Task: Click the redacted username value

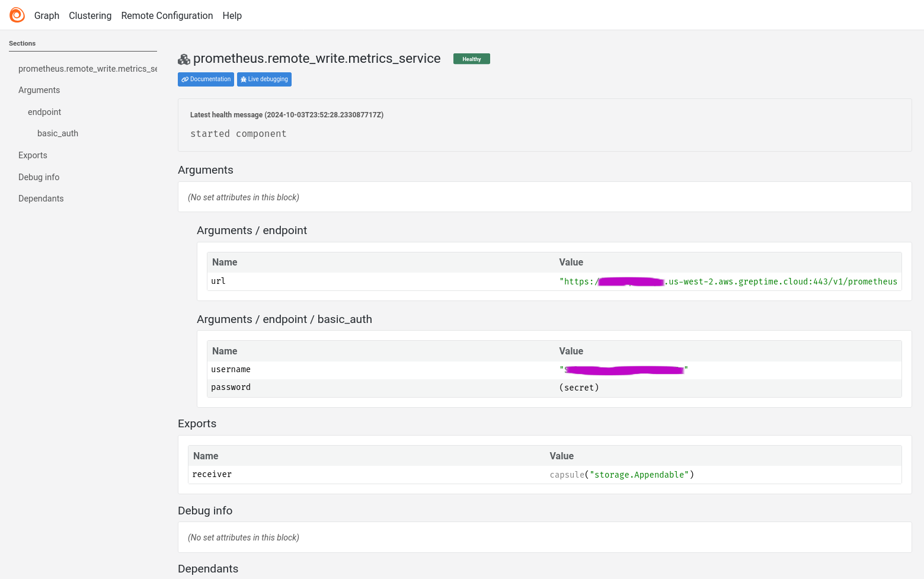Action: pos(624,370)
